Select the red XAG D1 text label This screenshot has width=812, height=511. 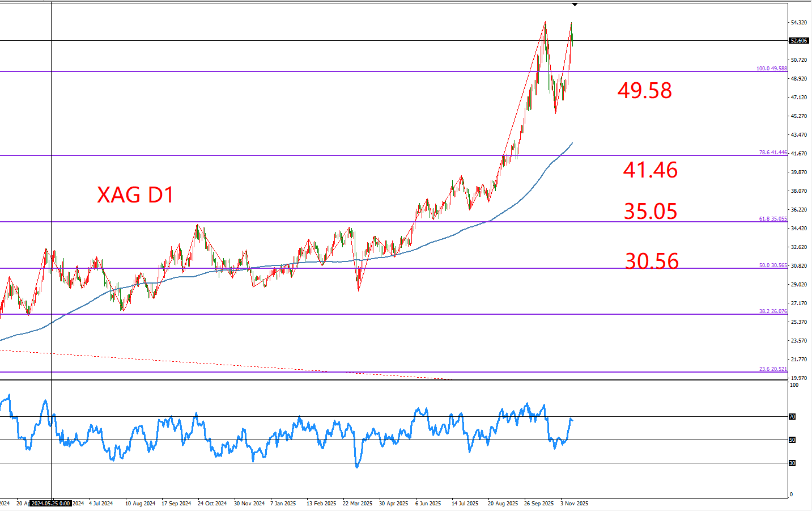click(x=135, y=195)
